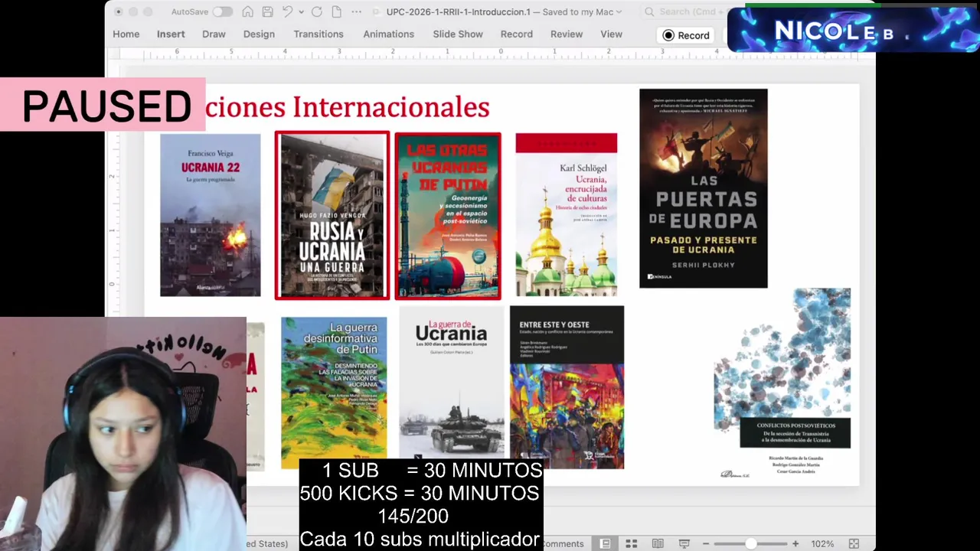Viewport: 980px width, 551px height.
Task: Open the Design ribbon tab
Action: click(259, 34)
